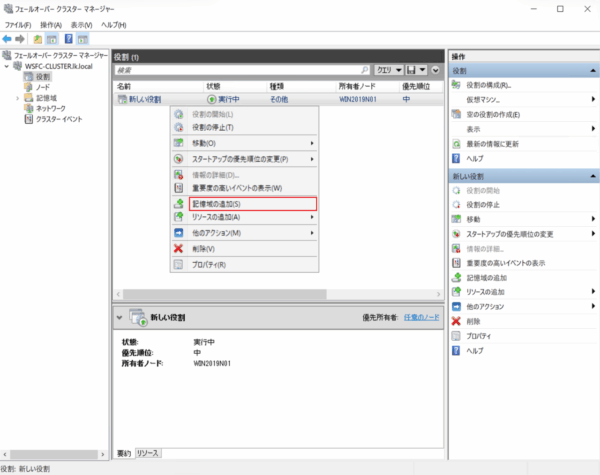600x475 pixels.
Task: Select the 新しい役割 row in the list
Action: point(279,100)
